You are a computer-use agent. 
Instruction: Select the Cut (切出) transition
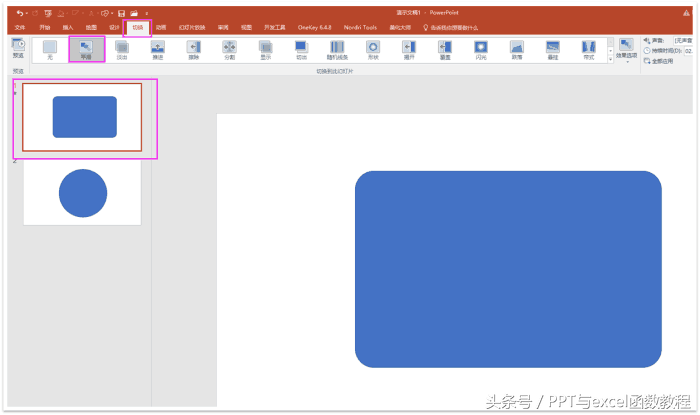[301, 50]
